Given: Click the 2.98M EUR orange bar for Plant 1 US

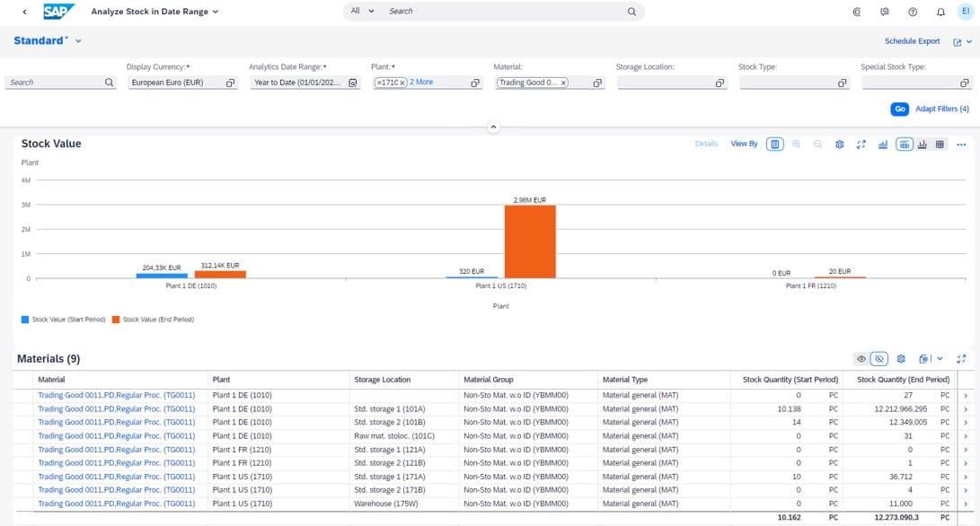Looking at the screenshot, I should [530, 241].
